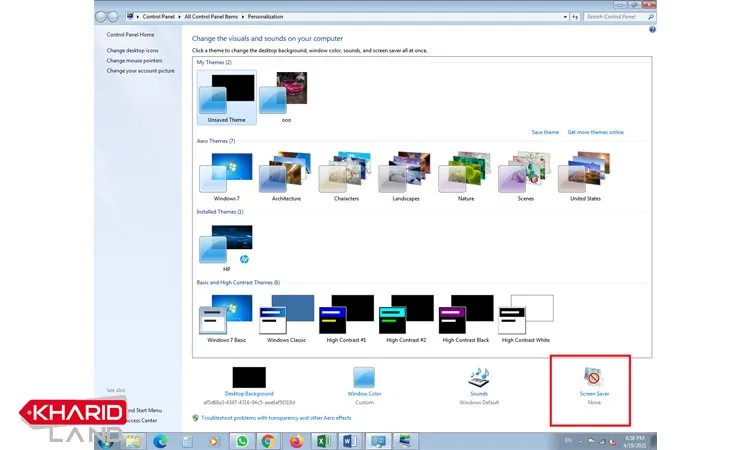Focus the Search Control Panel field
The image size is (750, 450).
(616, 17)
